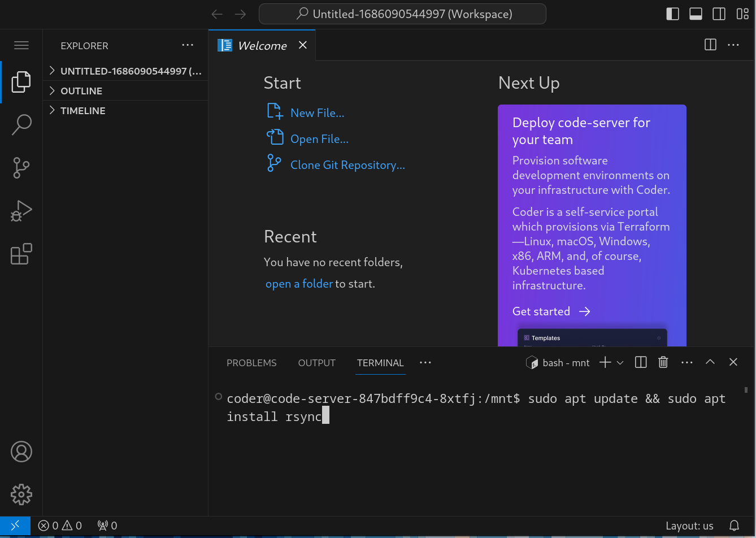Open the Extensions view
Viewport: 756px width, 538px height.
[x=21, y=254]
